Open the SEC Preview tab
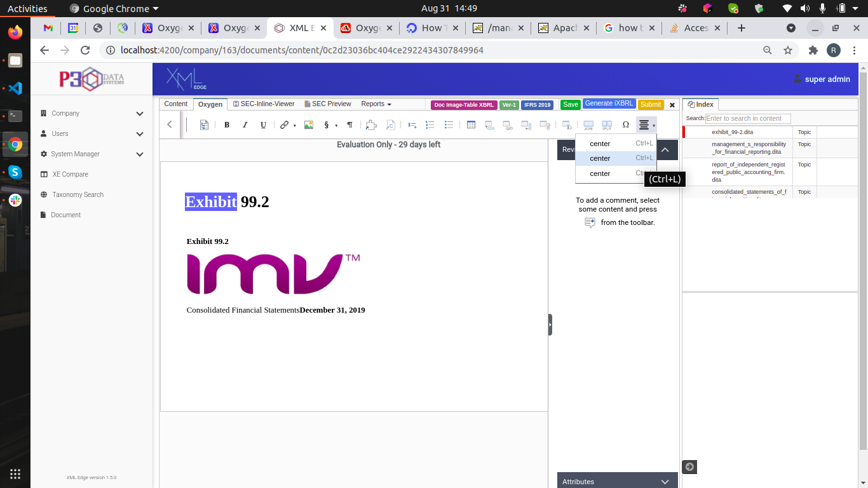This screenshot has width=868, height=488. point(328,104)
